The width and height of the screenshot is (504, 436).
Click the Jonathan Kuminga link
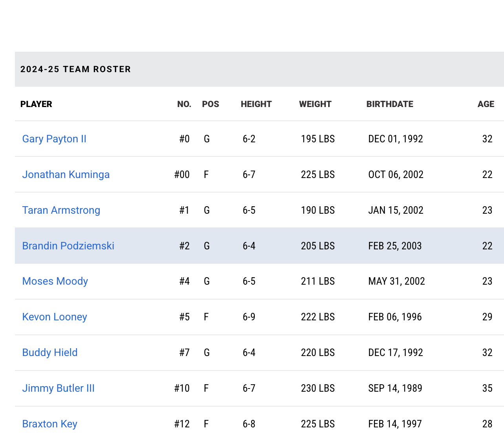[66, 174]
